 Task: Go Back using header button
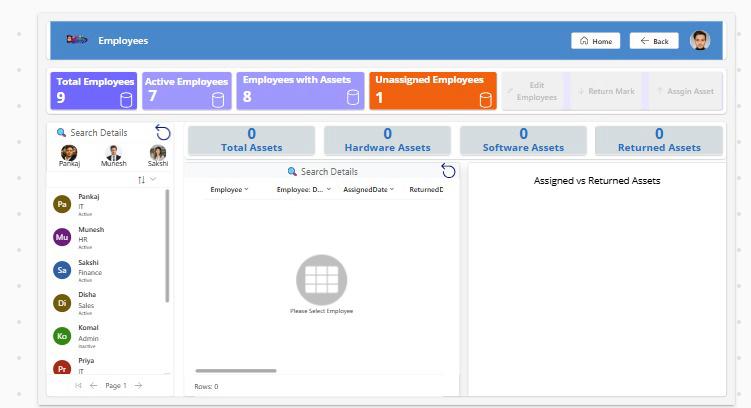click(x=654, y=41)
